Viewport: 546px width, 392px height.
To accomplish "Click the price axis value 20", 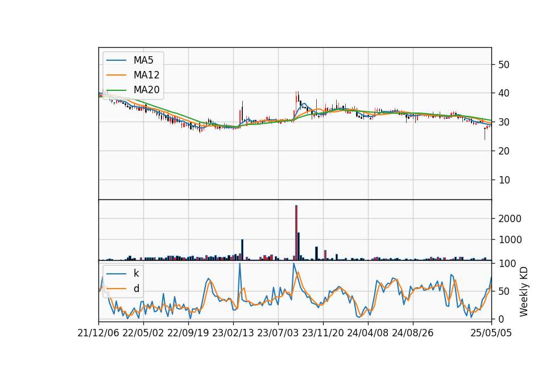I will pyautogui.click(x=504, y=151).
